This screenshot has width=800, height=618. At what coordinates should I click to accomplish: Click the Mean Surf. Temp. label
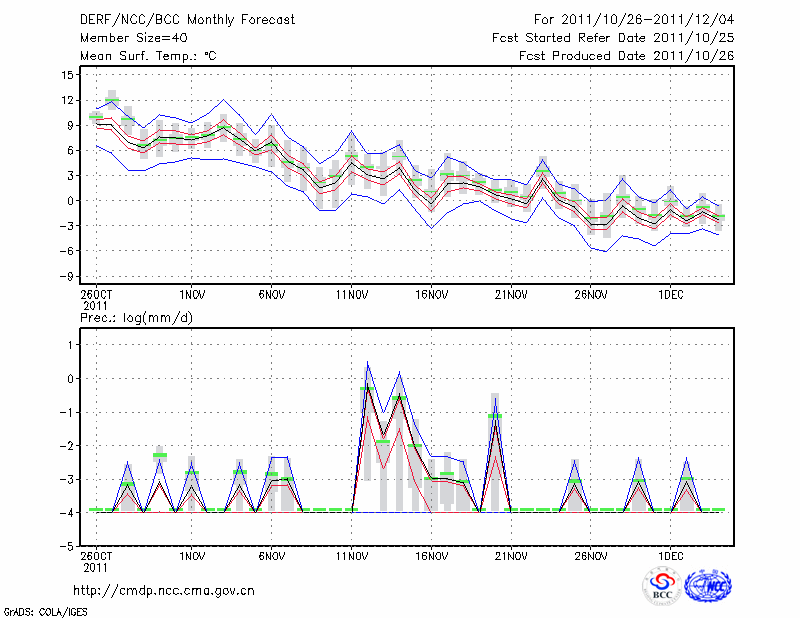click(x=148, y=56)
